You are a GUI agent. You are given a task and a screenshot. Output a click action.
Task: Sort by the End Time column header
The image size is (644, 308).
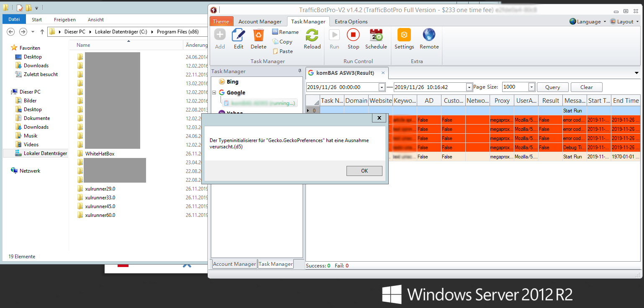click(x=626, y=100)
